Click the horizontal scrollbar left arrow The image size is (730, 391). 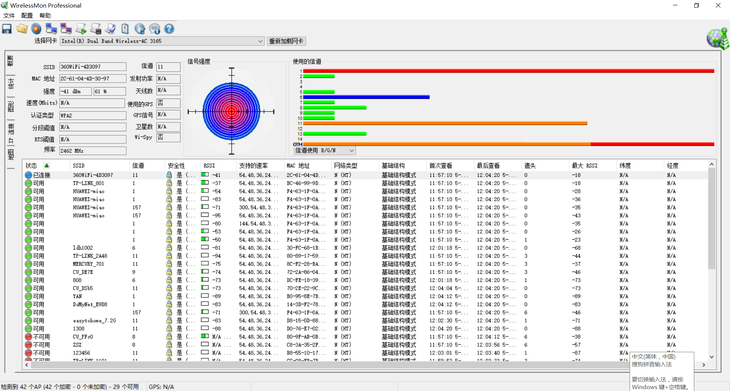(27, 364)
